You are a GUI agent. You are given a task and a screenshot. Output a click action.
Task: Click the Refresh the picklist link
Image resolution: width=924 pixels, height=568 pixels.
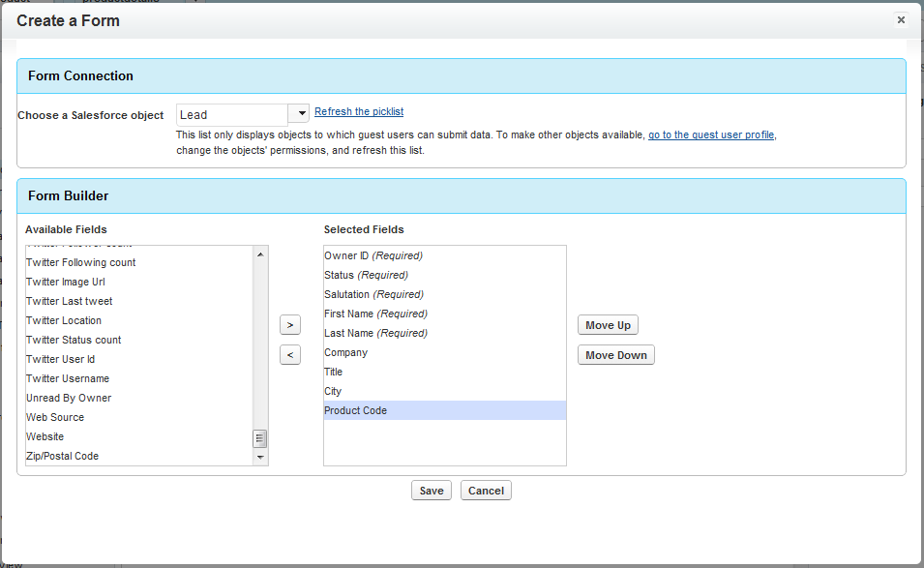click(359, 112)
